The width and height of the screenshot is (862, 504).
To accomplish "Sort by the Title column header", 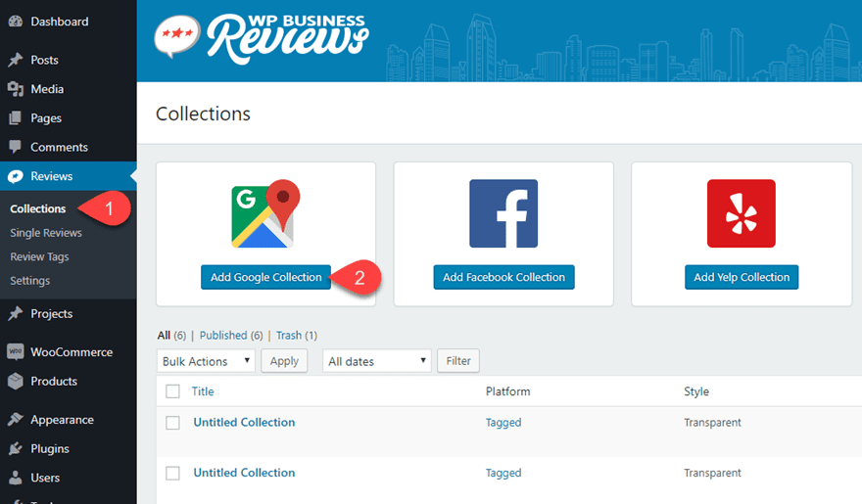I will pyautogui.click(x=203, y=391).
